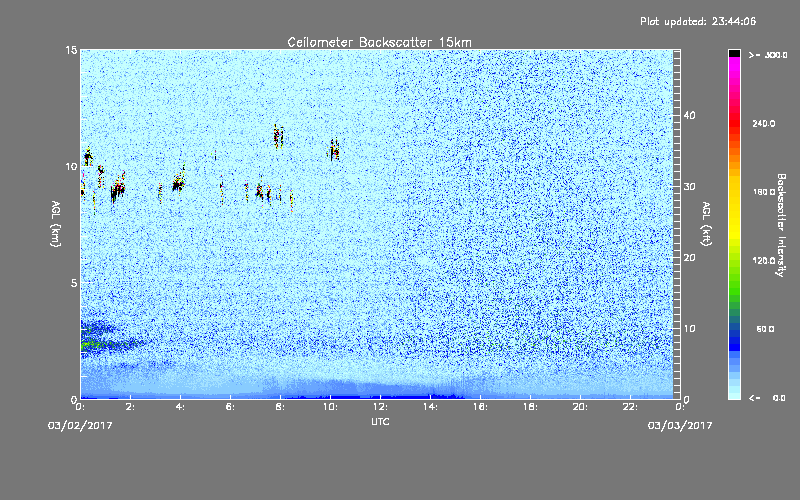Click the cloud echo near 8:00 at 11 km
The width and height of the screenshot is (800, 500).
278,136
